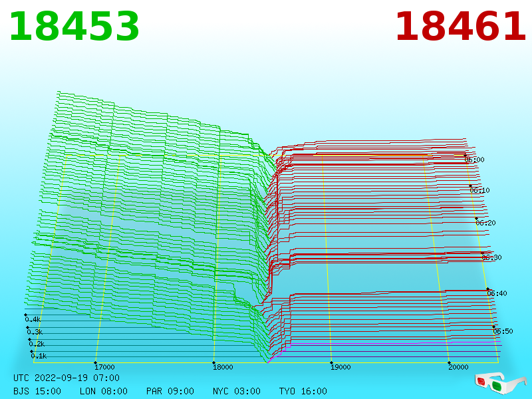Select the 18000 price axis label
Viewport: 532px width, 399px height.
223,367
